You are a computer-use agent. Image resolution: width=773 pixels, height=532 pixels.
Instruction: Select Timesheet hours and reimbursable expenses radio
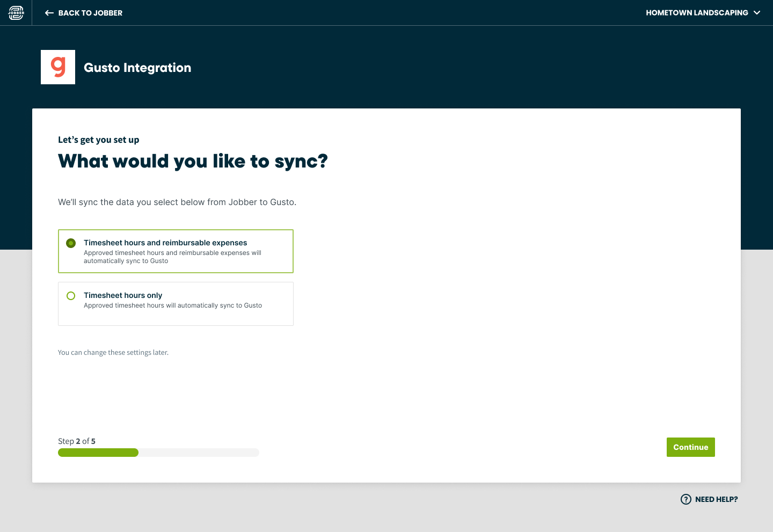[x=71, y=243]
